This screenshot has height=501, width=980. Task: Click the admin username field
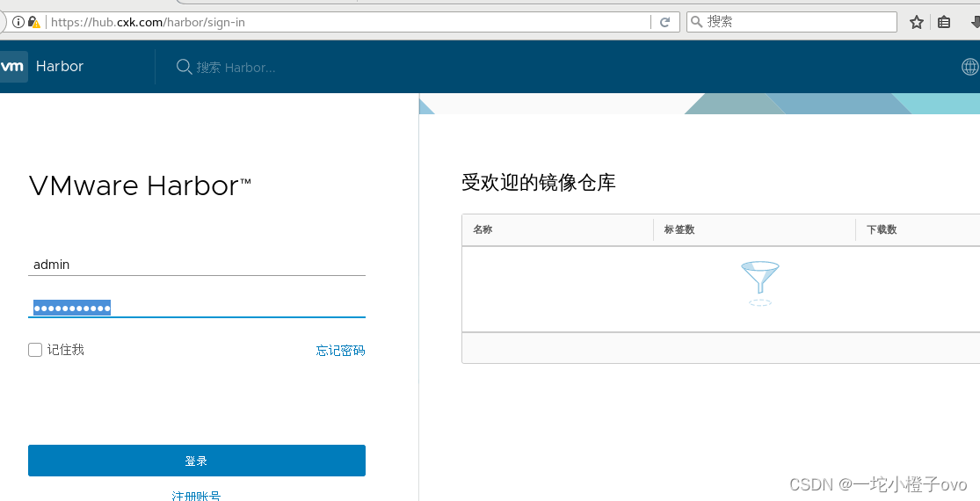[x=197, y=265]
